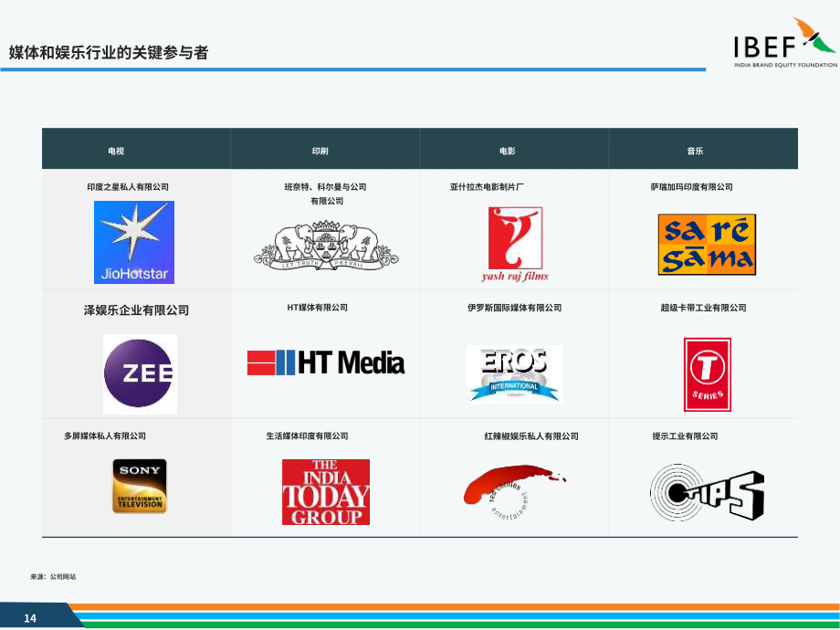840x630 pixels.
Task: Click the source note 来源：公司网站
Action: pyautogui.click(x=53, y=577)
